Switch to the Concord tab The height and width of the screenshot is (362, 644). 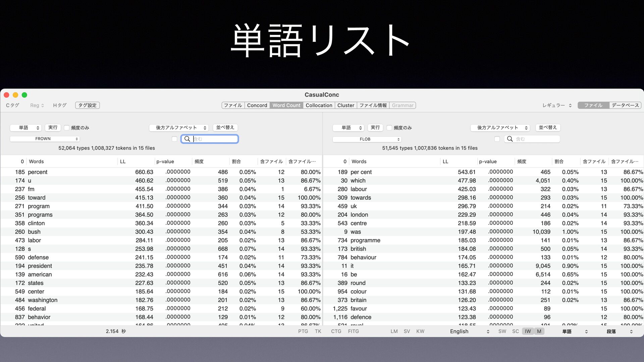257,105
